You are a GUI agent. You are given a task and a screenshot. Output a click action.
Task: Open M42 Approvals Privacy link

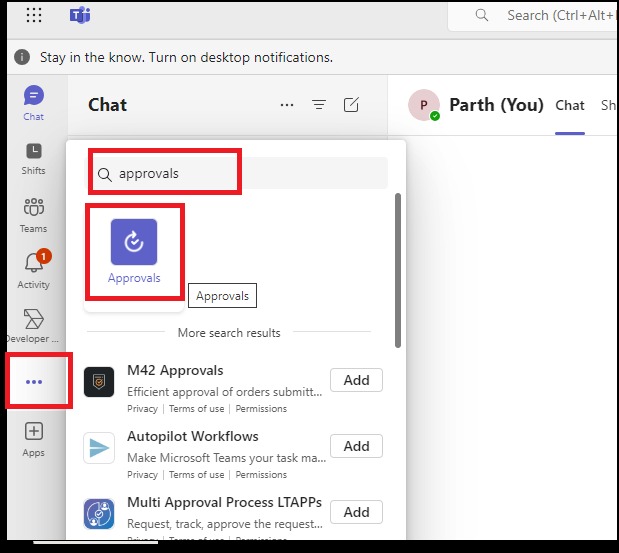[143, 409]
